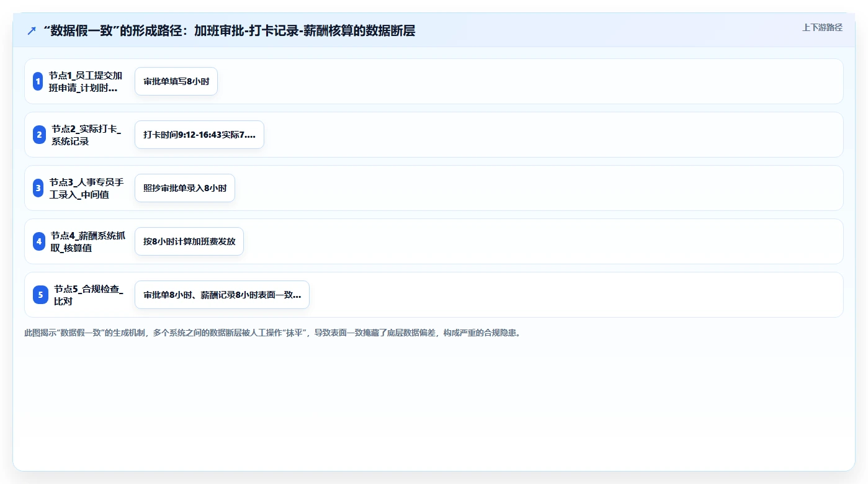Select the 打卡时间9:12-16:43 chip
This screenshot has width=868, height=484.
[199, 135]
